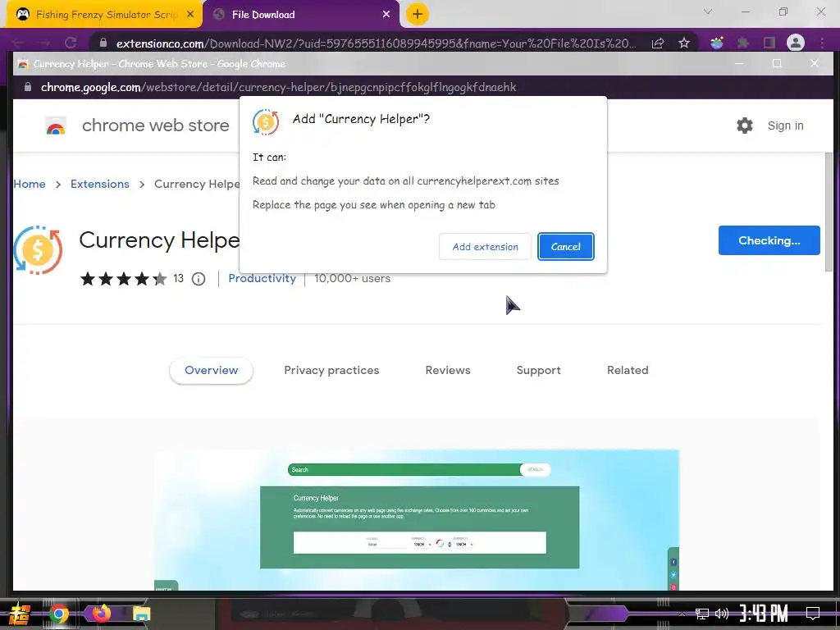Open web store settings gear

click(x=745, y=126)
